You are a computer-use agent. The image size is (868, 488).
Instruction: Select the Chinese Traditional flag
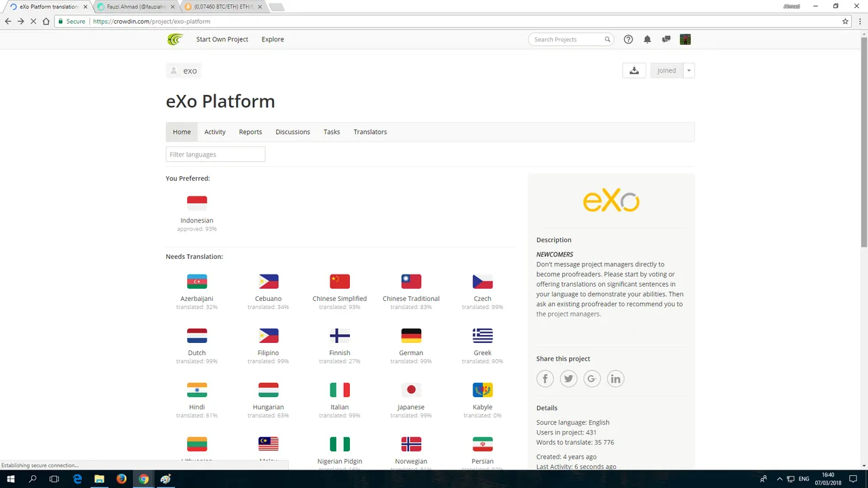tap(411, 281)
